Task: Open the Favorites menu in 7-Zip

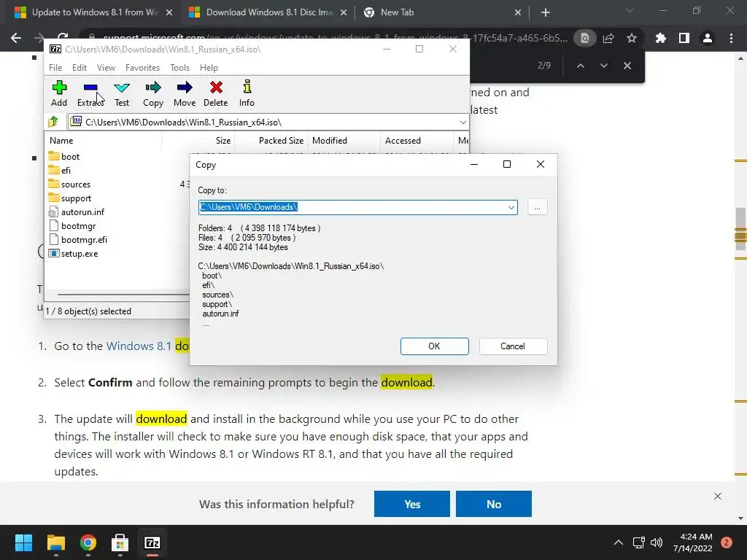Action: pos(142,68)
